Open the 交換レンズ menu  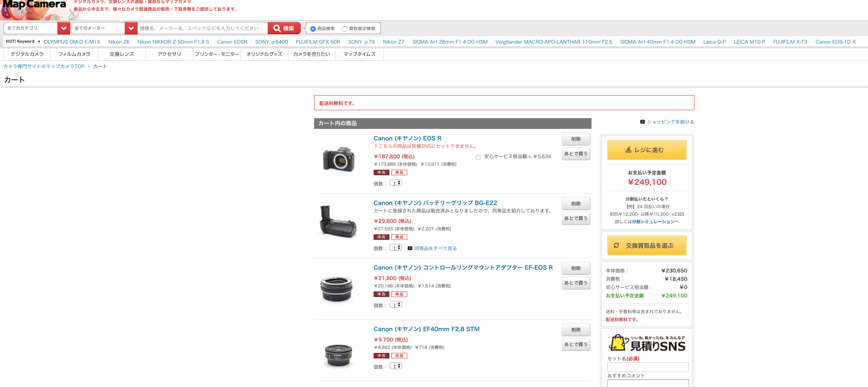coord(122,54)
